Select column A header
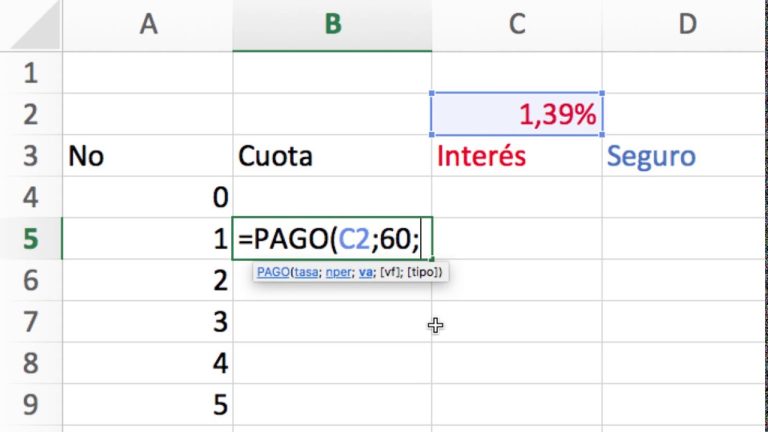Viewport: 768px width, 432px height. pyautogui.click(x=148, y=24)
